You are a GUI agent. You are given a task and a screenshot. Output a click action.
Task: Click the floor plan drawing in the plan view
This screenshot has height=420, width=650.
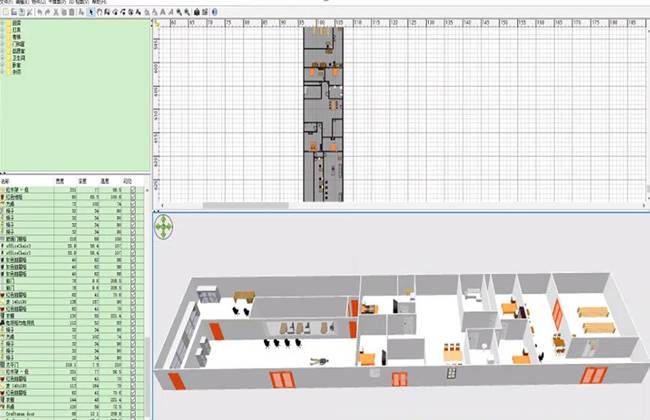click(x=323, y=114)
